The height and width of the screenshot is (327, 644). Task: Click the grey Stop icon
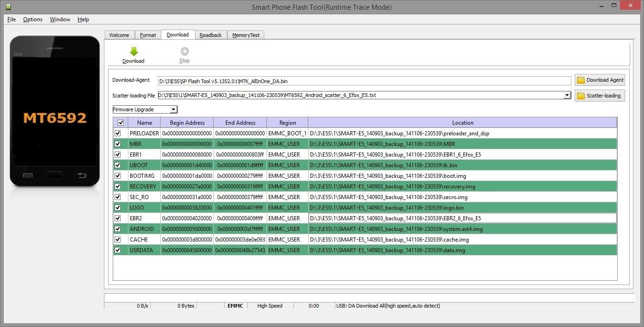[x=185, y=52]
